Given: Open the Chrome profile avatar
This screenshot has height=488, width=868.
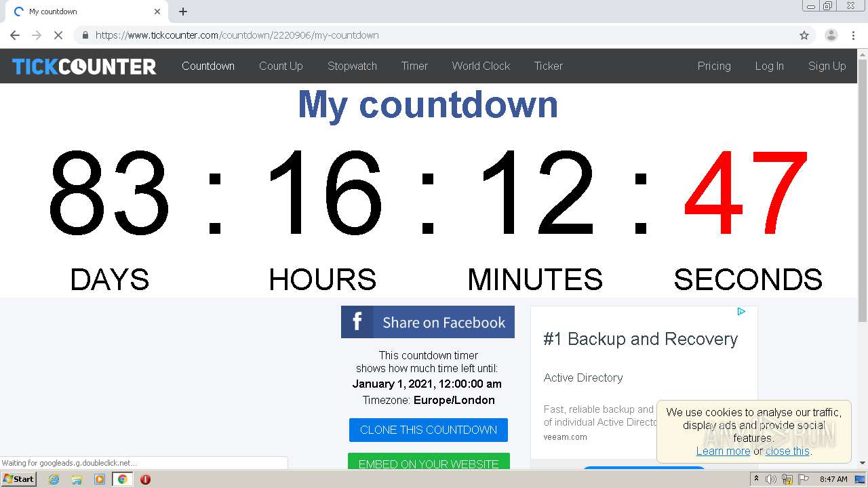Looking at the screenshot, I should tap(831, 35).
